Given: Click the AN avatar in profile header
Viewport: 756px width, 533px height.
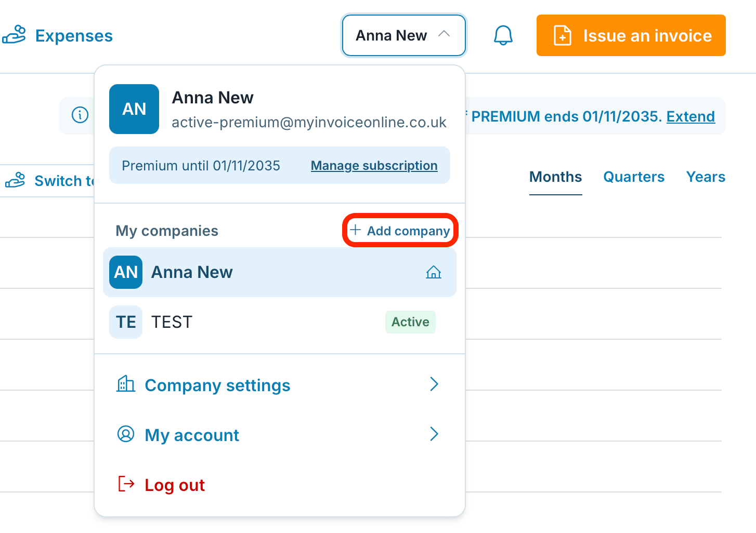Looking at the screenshot, I should 134,109.
